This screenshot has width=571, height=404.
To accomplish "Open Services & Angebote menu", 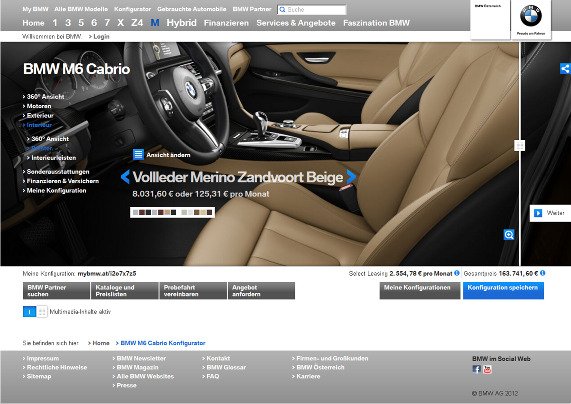I will (x=296, y=23).
